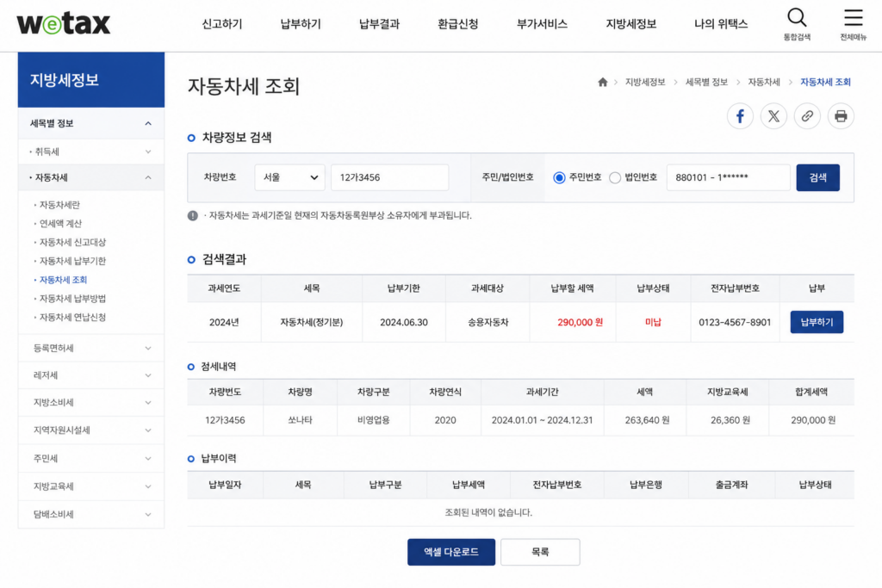Open the 연세액 계산 sidebar link
The width and height of the screenshot is (882, 588).
click(61, 224)
